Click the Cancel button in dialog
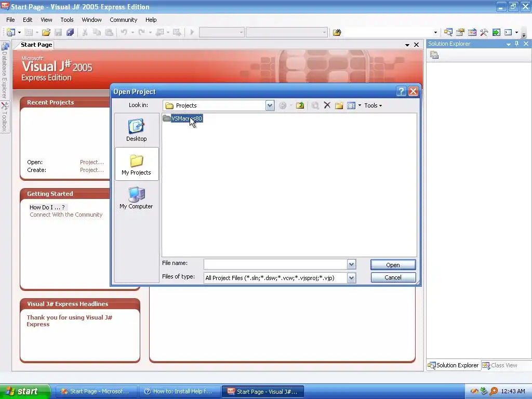The height and width of the screenshot is (399, 532). click(393, 277)
